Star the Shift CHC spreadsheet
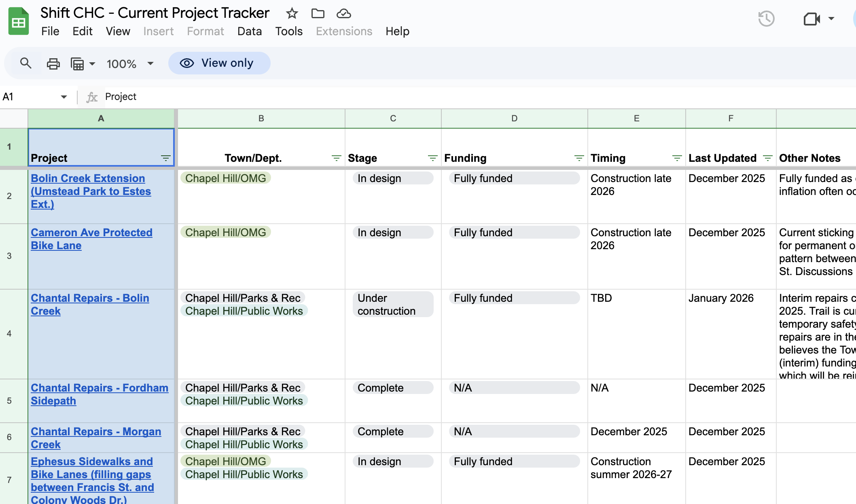 [292, 13]
